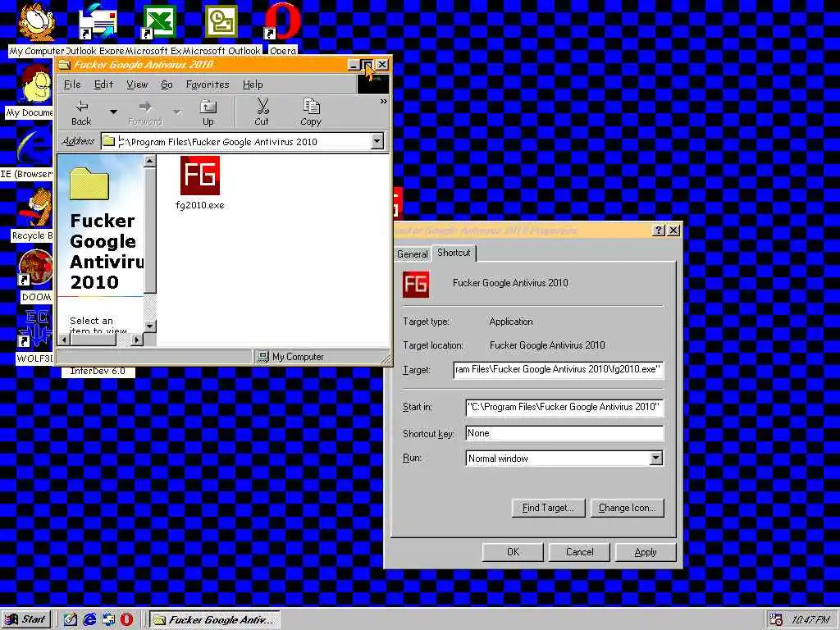Click Properties dialog help question button
Viewport: 840px width, 630px height.
click(x=659, y=231)
